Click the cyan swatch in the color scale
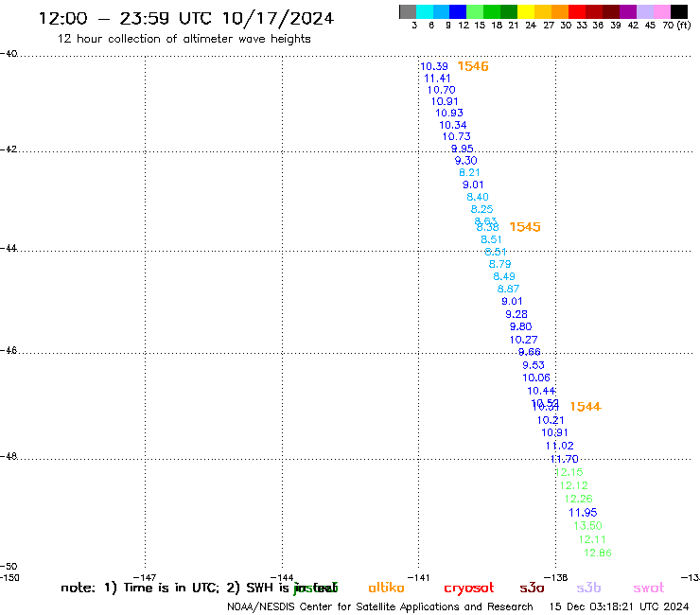 click(425, 11)
